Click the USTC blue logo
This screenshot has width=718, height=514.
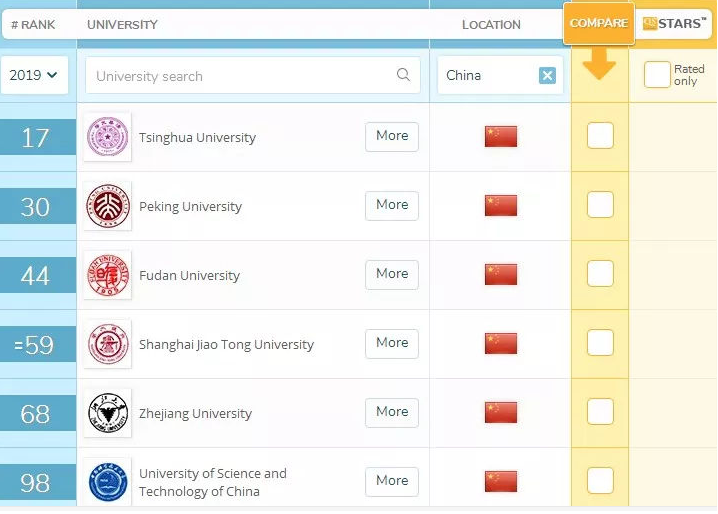[108, 482]
